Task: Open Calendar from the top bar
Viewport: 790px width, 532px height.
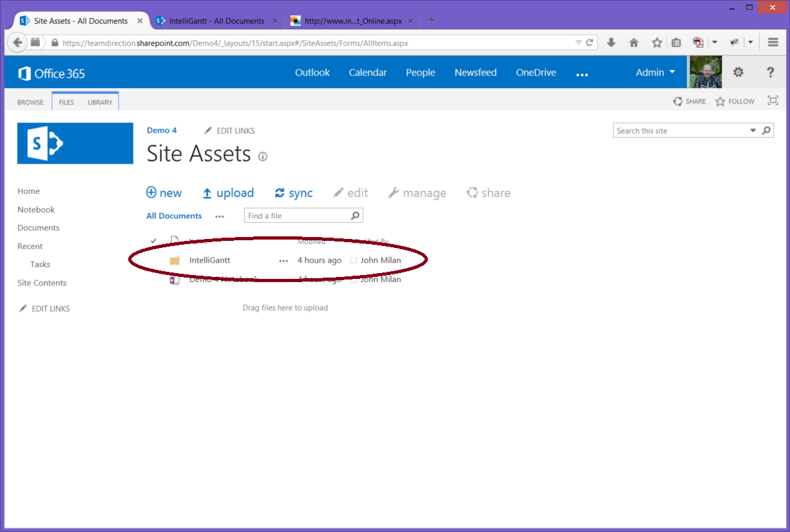Action: [368, 72]
